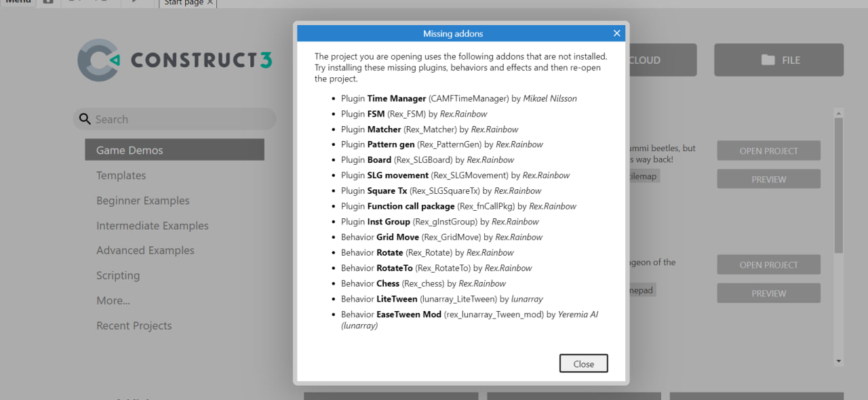
Task: Click the 'Time Manager' plugin entry
Action: (x=459, y=98)
